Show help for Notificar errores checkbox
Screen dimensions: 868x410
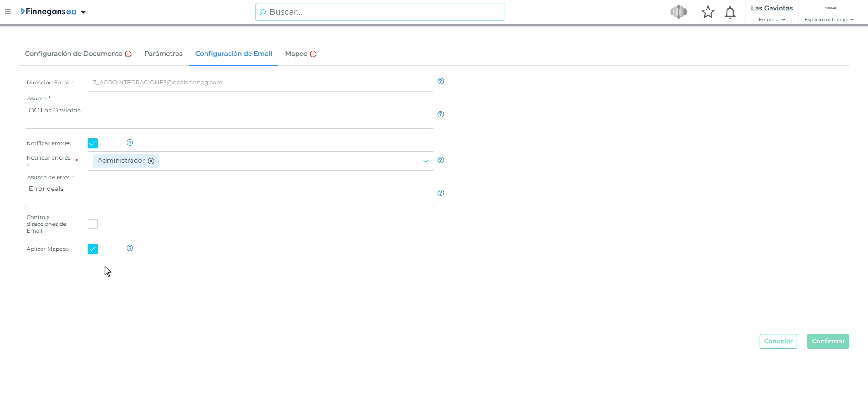click(130, 142)
